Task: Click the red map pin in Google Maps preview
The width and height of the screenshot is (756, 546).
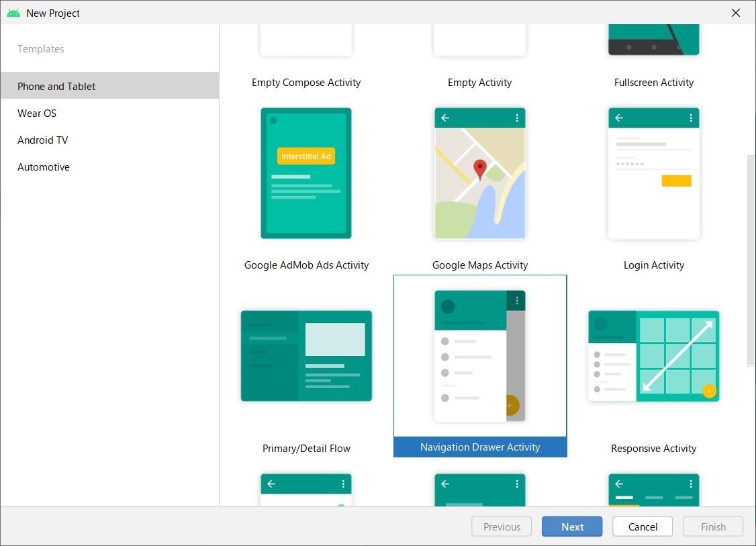Action: click(480, 169)
